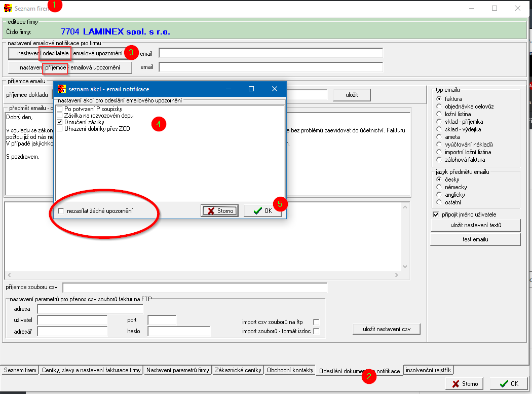Maximize the seznam akcí dialog window
The image size is (532, 394).
point(251,89)
